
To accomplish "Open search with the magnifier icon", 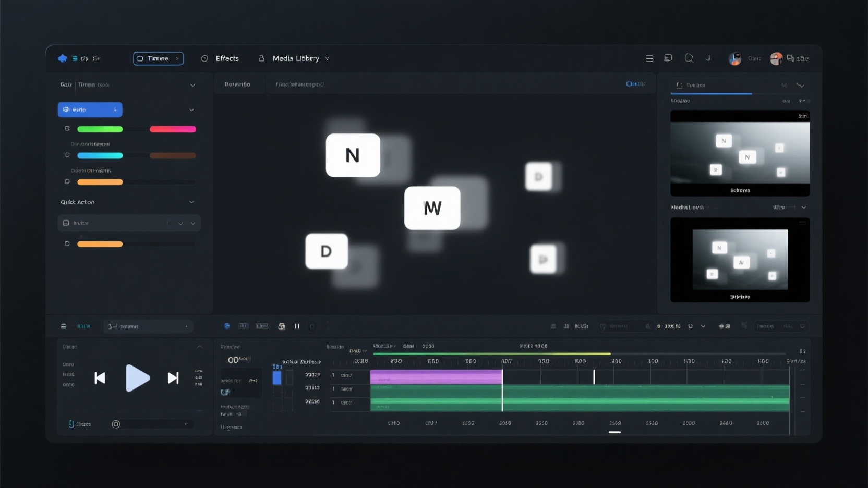I will point(689,58).
